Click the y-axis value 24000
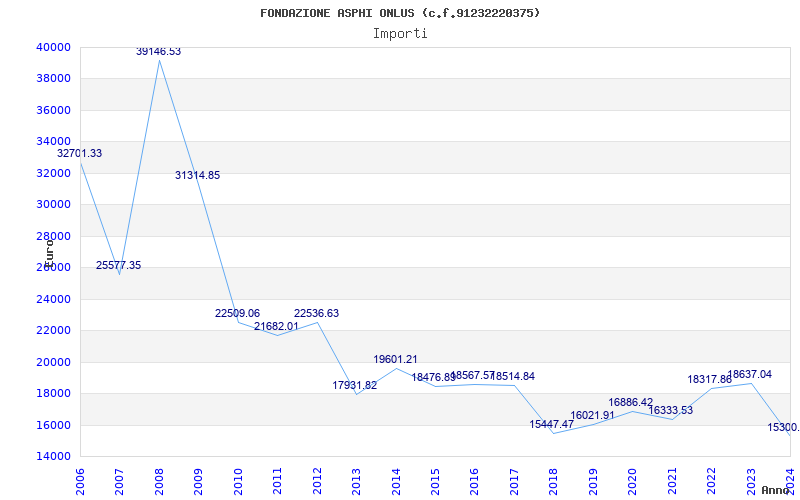800x500 pixels. 53,299
